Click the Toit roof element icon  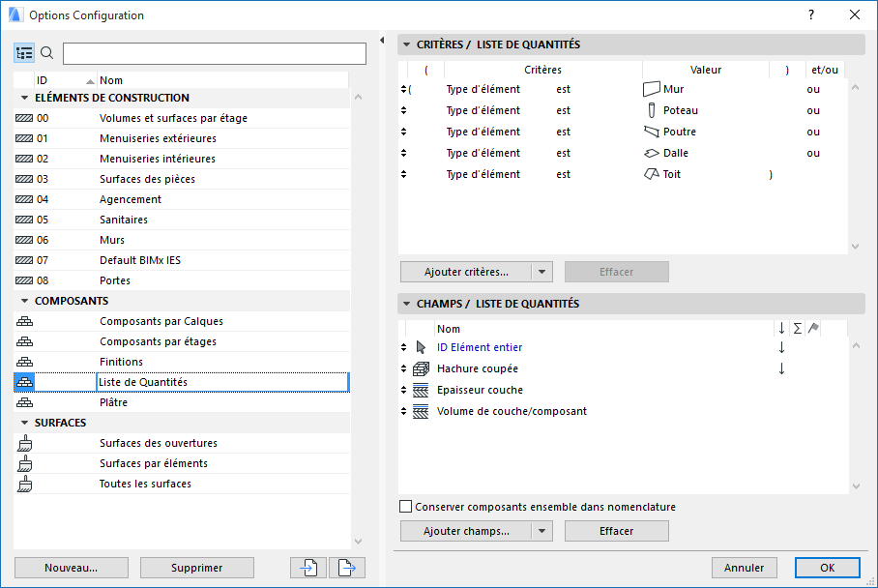point(651,174)
